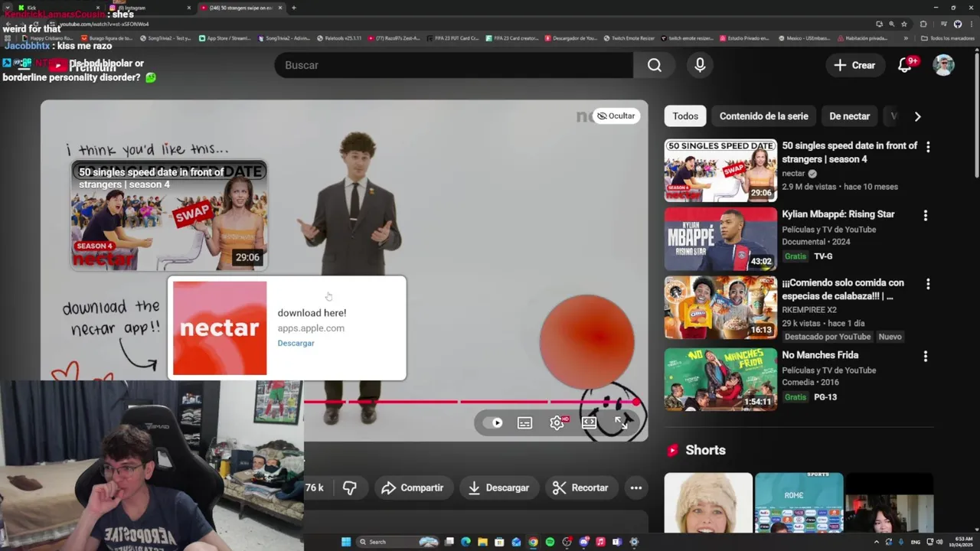Viewport: 980px width, 551px height.
Task: Open Chrome three-dot menu
Action: tap(970, 24)
